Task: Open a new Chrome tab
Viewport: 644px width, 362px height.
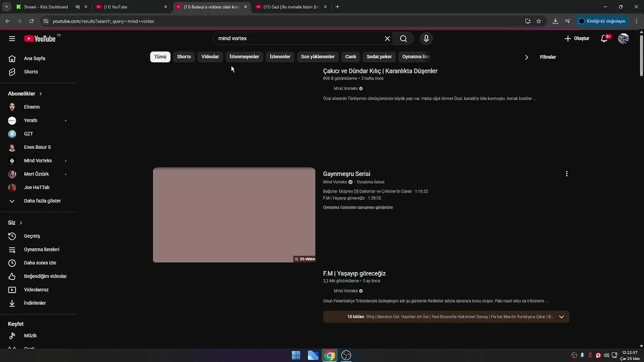Action: 337,7
